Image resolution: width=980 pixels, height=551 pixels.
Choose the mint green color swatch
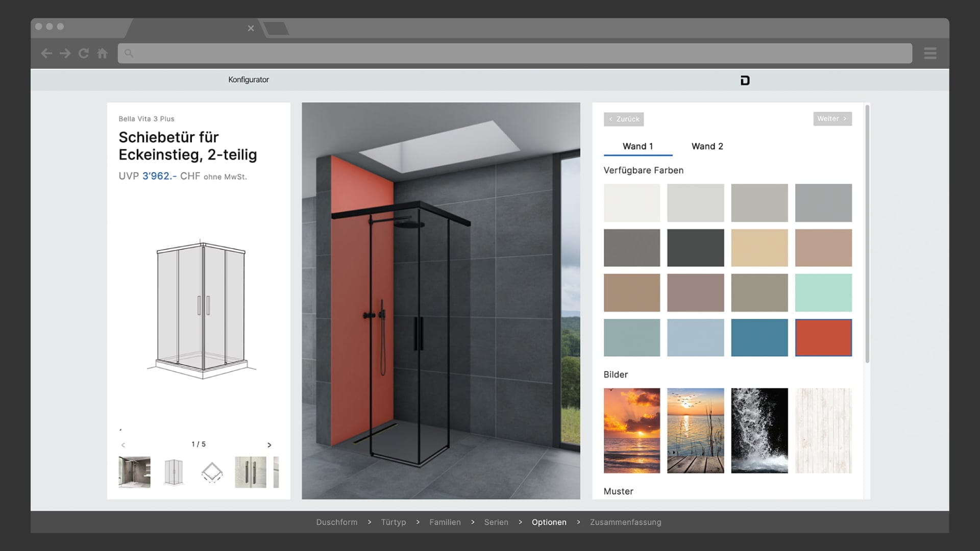point(823,293)
